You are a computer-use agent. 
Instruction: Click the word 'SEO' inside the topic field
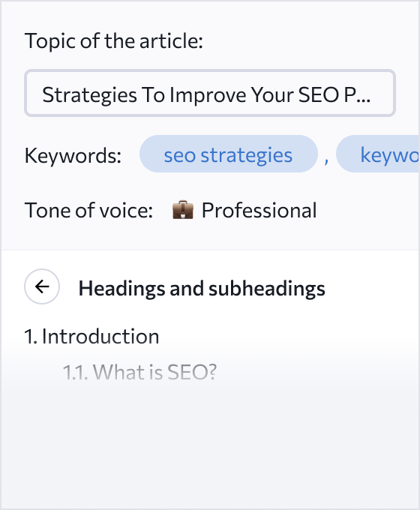coord(319,94)
